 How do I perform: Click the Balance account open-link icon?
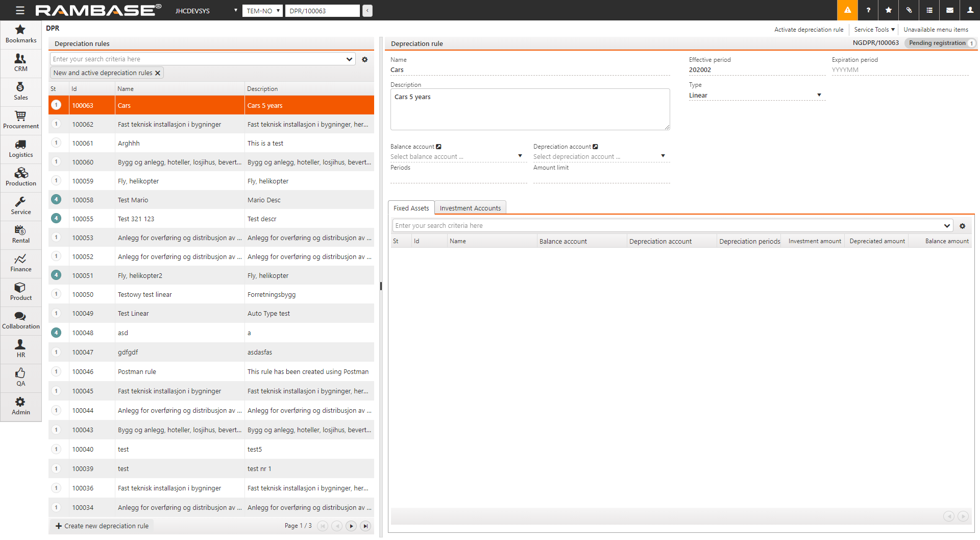tap(438, 147)
